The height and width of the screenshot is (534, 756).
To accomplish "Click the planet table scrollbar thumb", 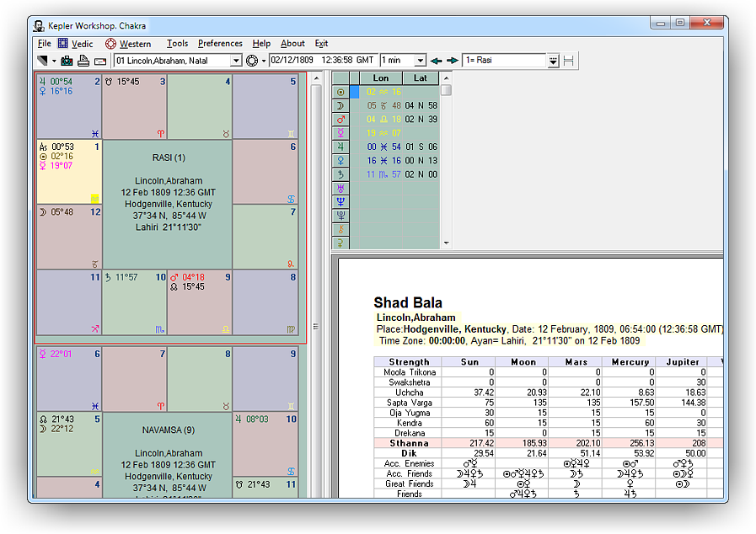I will click(x=446, y=90).
